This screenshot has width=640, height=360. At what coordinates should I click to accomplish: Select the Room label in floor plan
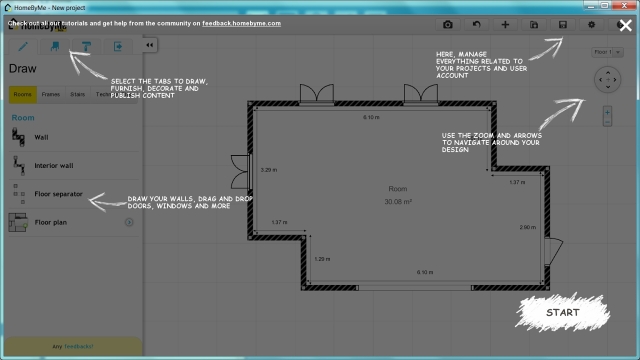pyautogui.click(x=398, y=189)
